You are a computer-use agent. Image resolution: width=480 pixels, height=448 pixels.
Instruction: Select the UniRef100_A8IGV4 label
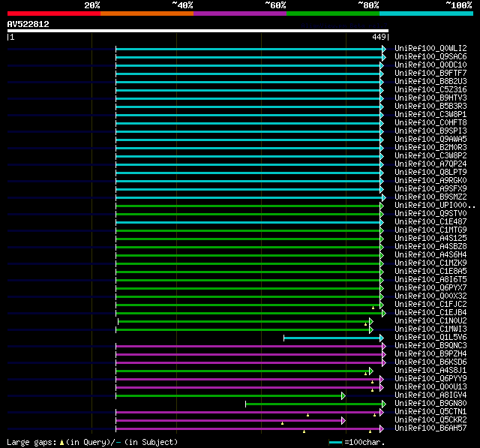coord(430,395)
